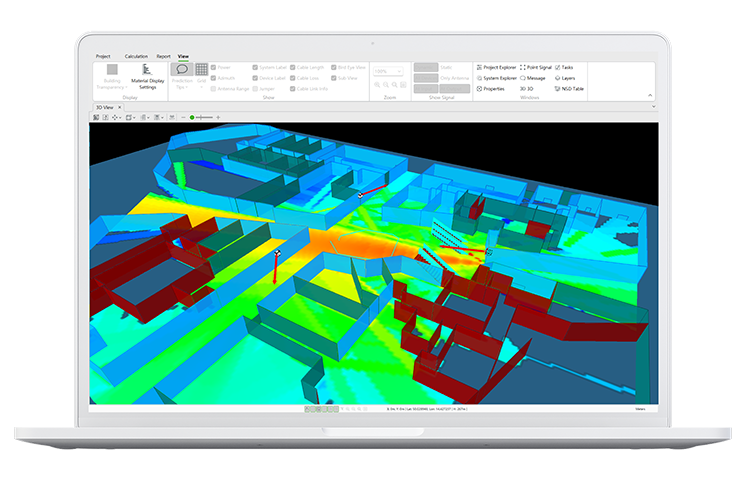Click the bottom-left grey button in Show Signal
744x481 pixels.
426,89
